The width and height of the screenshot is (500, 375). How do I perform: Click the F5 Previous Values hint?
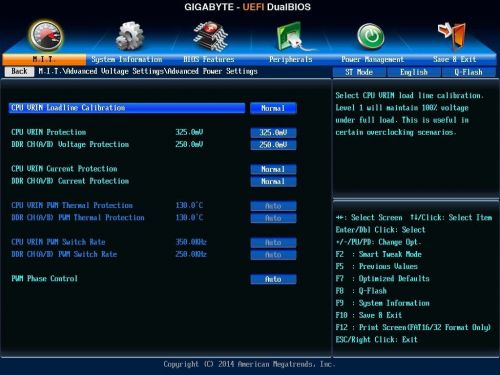pos(377,266)
